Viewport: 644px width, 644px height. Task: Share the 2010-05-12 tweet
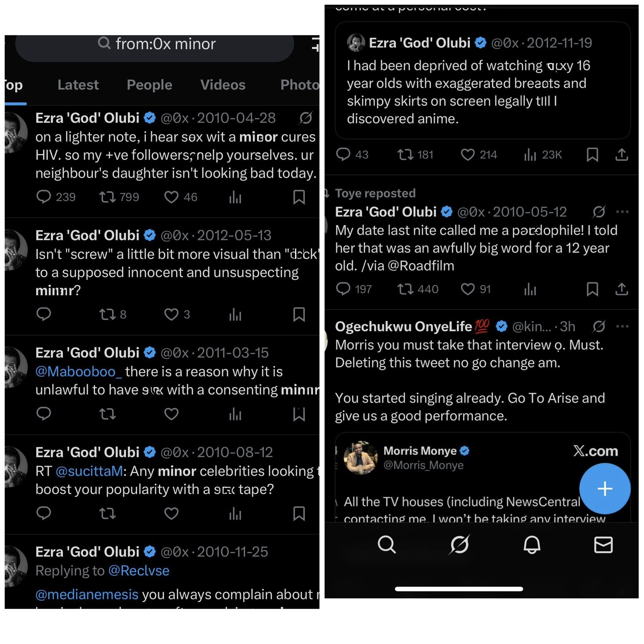click(x=622, y=290)
